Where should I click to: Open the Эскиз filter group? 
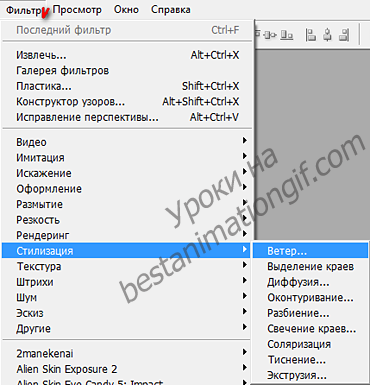[x=127, y=313]
